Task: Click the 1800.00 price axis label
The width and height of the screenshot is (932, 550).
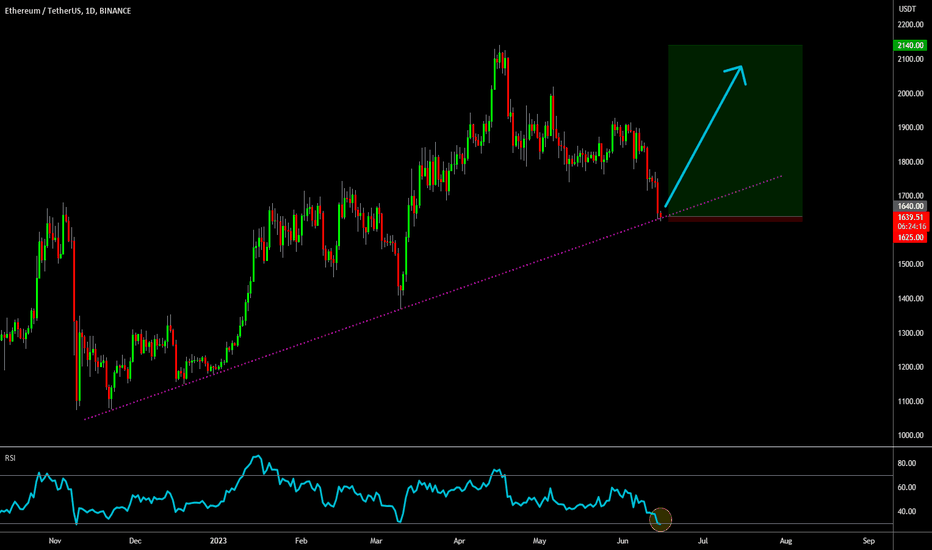Action: pyautogui.click(x=911, y=162)
